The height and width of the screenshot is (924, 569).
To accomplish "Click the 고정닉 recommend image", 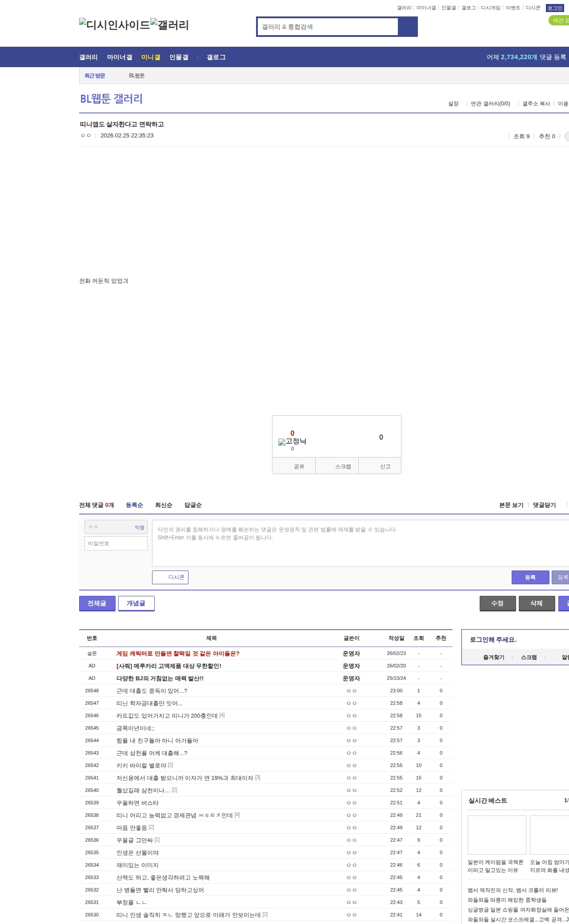I will [292, 441].
